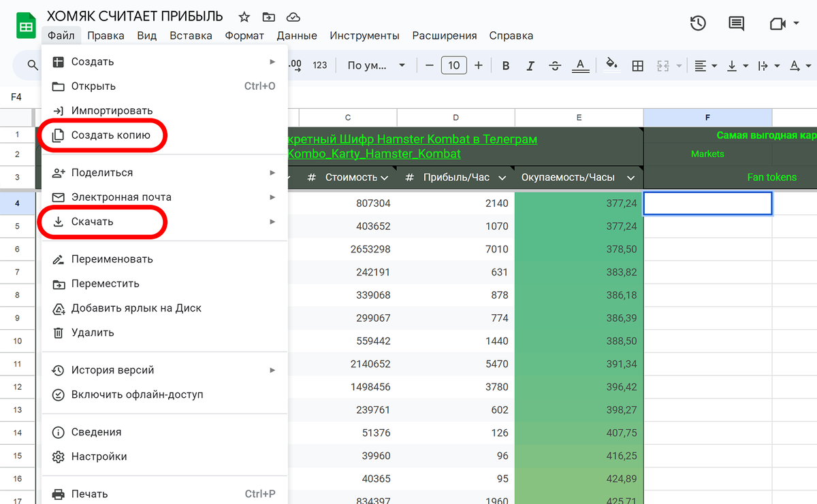This screenshot has height=504, width=817.
Task: Expand the История версий submenu
Action: 165,370
